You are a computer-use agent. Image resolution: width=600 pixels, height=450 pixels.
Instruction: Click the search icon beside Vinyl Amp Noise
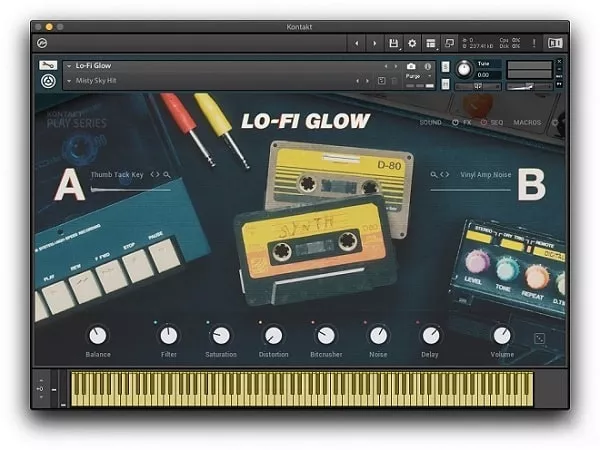(x=435, y=175)
